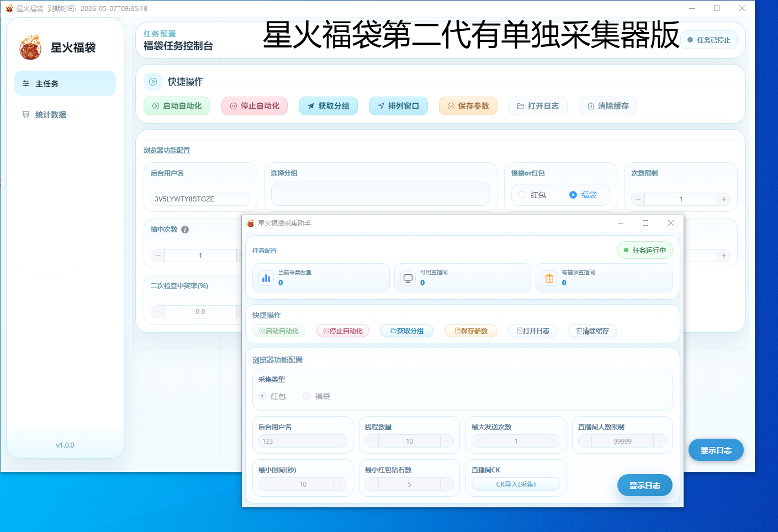778x532 pixels.
Task: Increment 次数限制 with the plus stepper
Action: click(723, 199)
